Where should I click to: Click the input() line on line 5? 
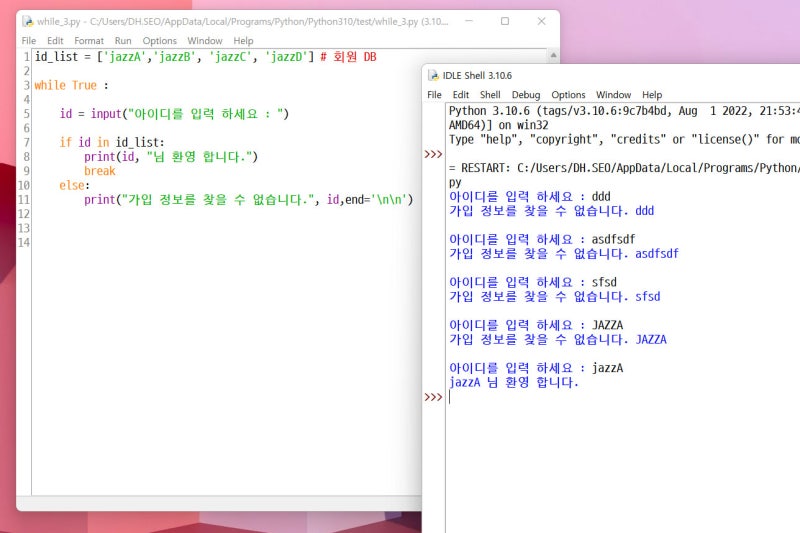(x=174, y=114)
